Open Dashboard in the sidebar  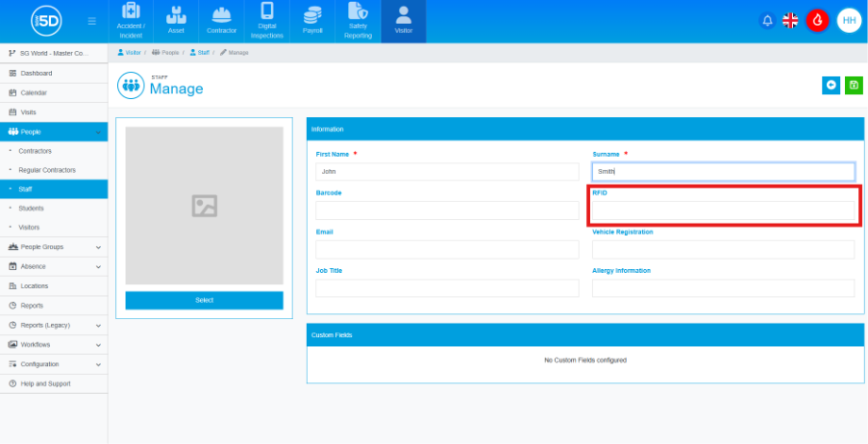click(x=54, y=74)
